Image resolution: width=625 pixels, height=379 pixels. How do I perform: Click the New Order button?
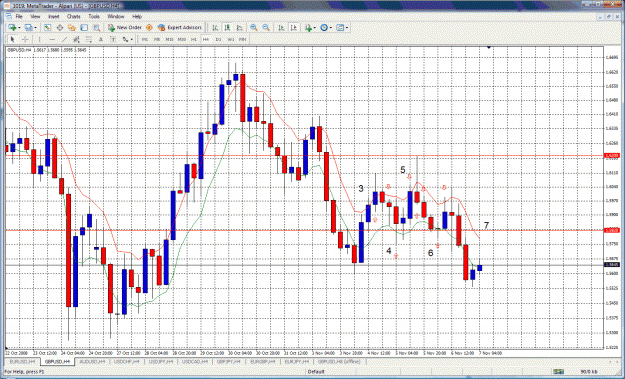[125, 27]
